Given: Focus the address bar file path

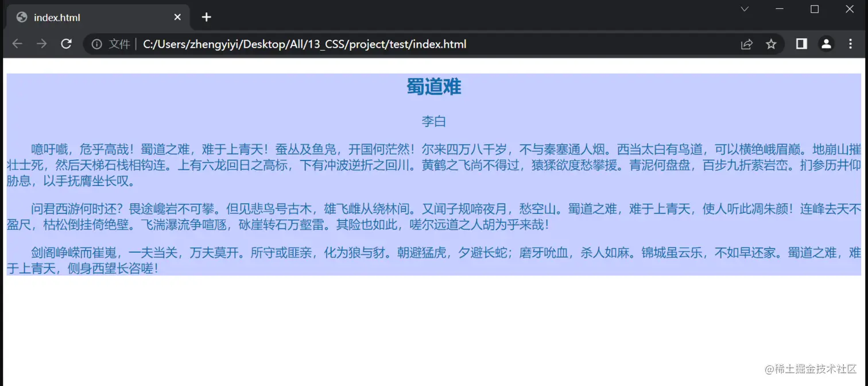Looking at the screenshot, I should [x=304, y=44].
